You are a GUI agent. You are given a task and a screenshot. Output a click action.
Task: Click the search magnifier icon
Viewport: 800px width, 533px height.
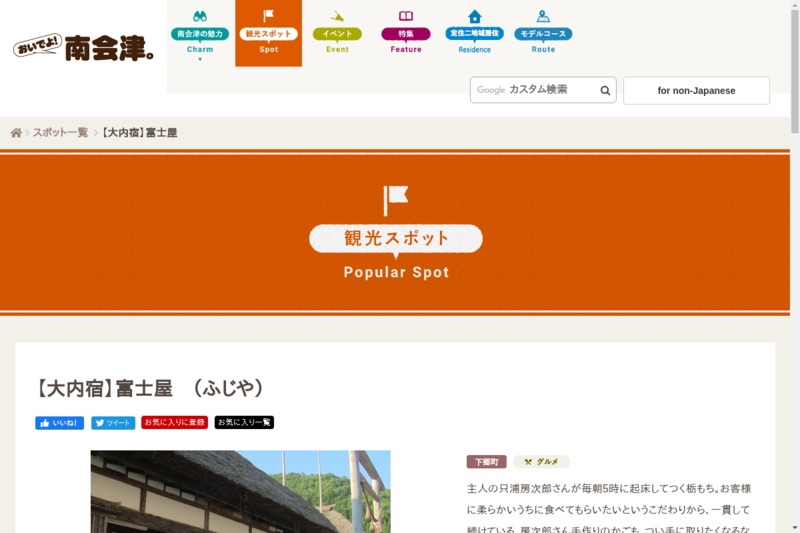click(605, 91)
